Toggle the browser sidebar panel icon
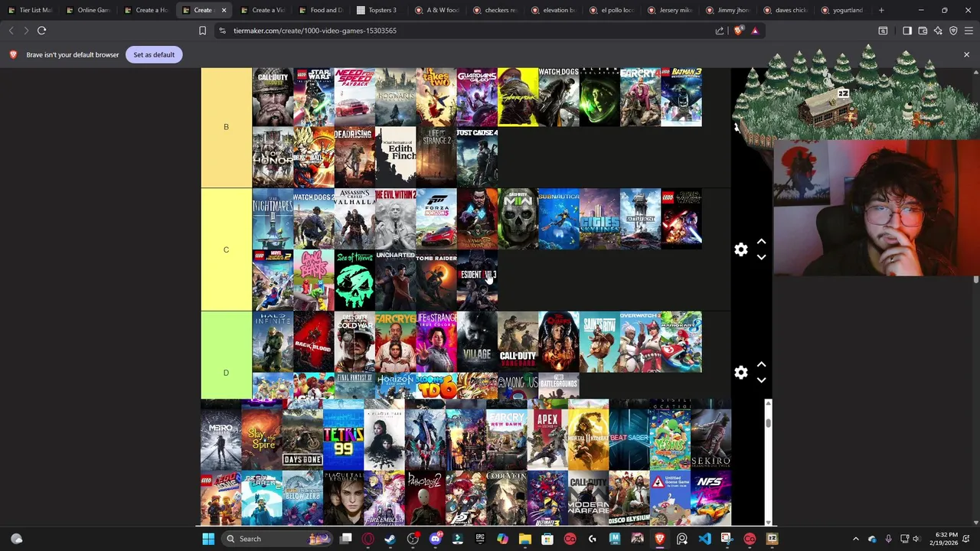Image resolution: width=980 pixels, height=551 pixels. click(x=907, y=31)
